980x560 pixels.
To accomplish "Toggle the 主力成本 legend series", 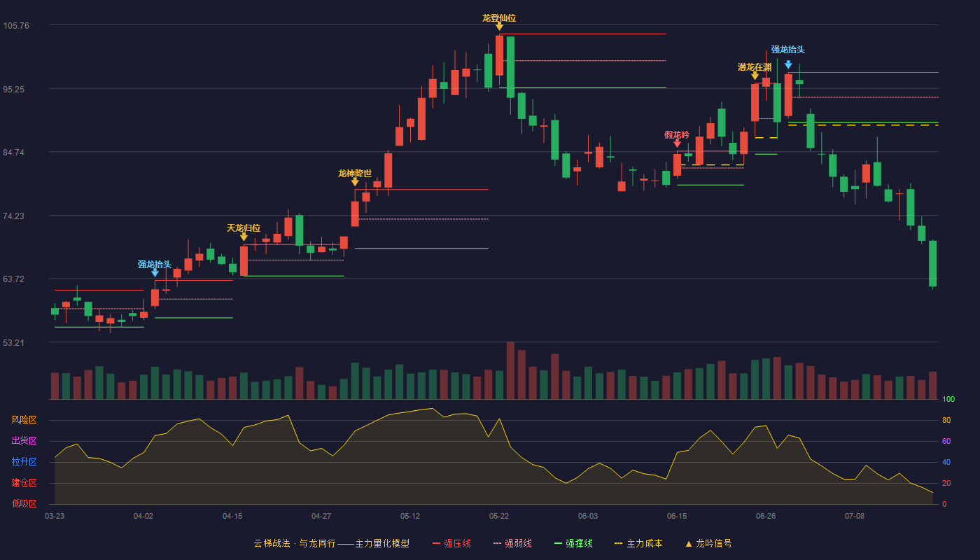I will (638, 543).
